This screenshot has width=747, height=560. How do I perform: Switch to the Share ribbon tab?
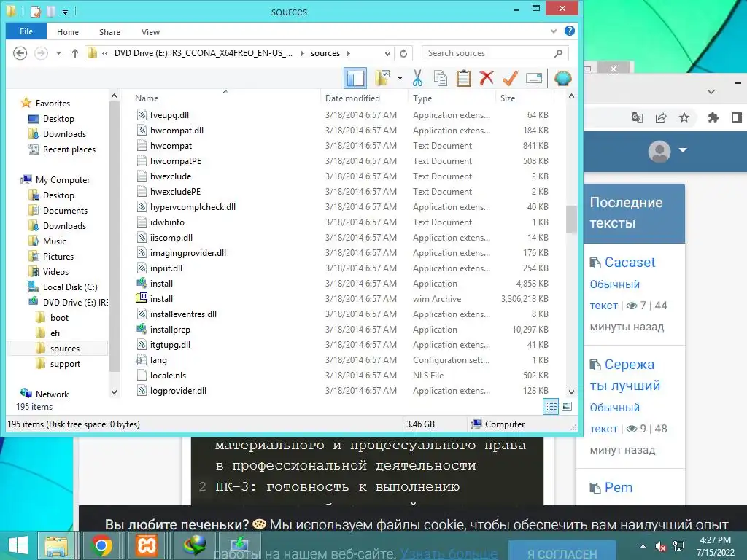tap(109, 32)
